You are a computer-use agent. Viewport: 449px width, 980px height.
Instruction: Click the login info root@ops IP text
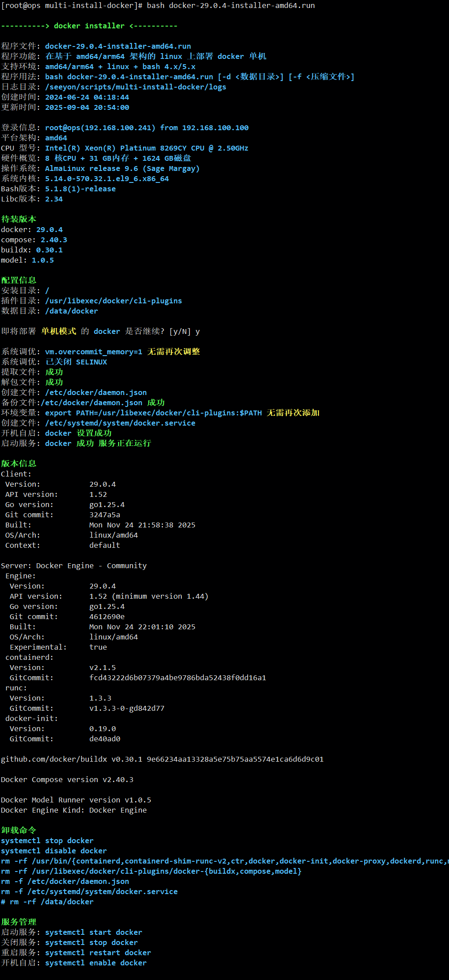click(100, 128)
